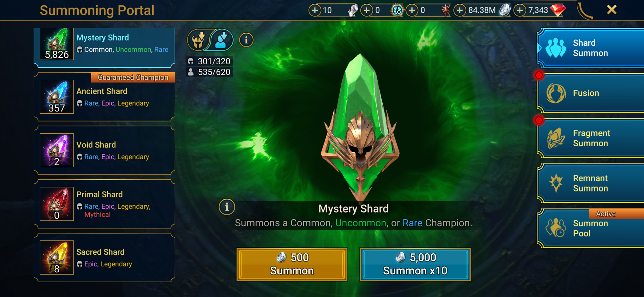
Task: Choose the red Primal Shard icon
Action: point(57,204)
